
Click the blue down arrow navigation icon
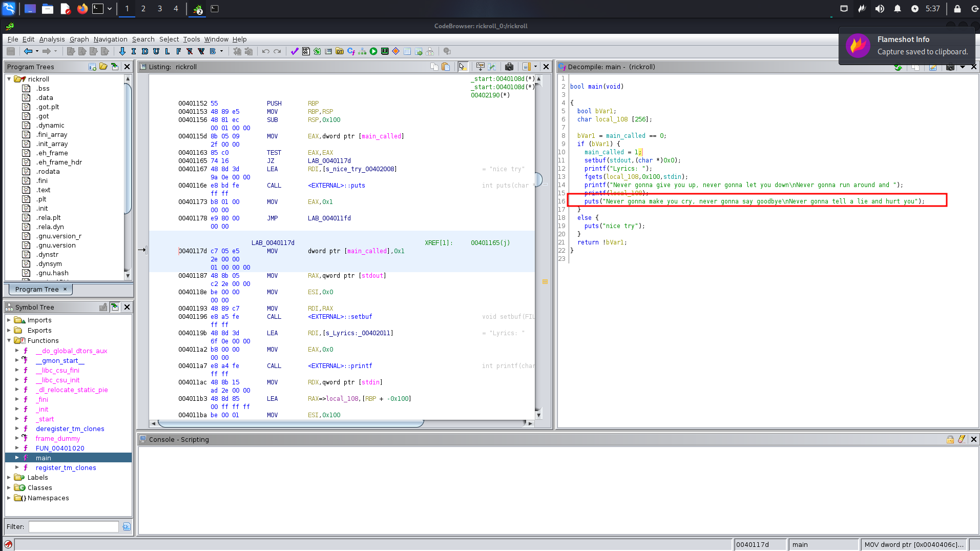pyautogui.click(x=122, y=51)
